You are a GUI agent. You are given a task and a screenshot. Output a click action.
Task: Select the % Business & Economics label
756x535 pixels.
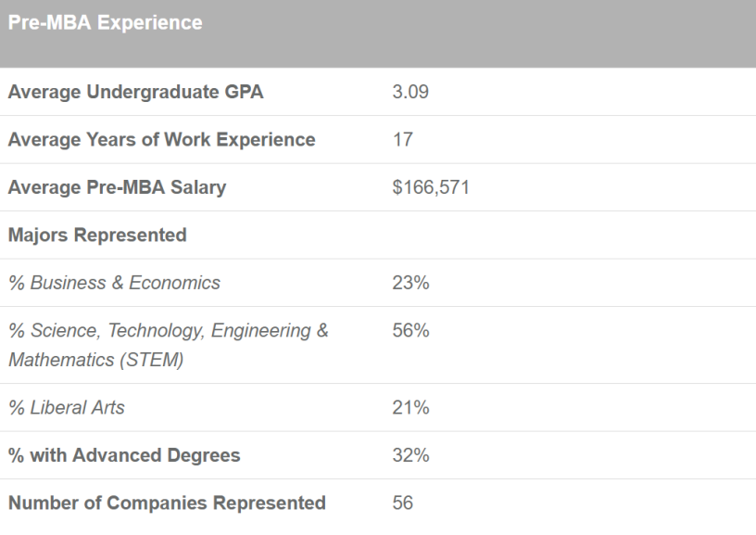pos(114,283)
